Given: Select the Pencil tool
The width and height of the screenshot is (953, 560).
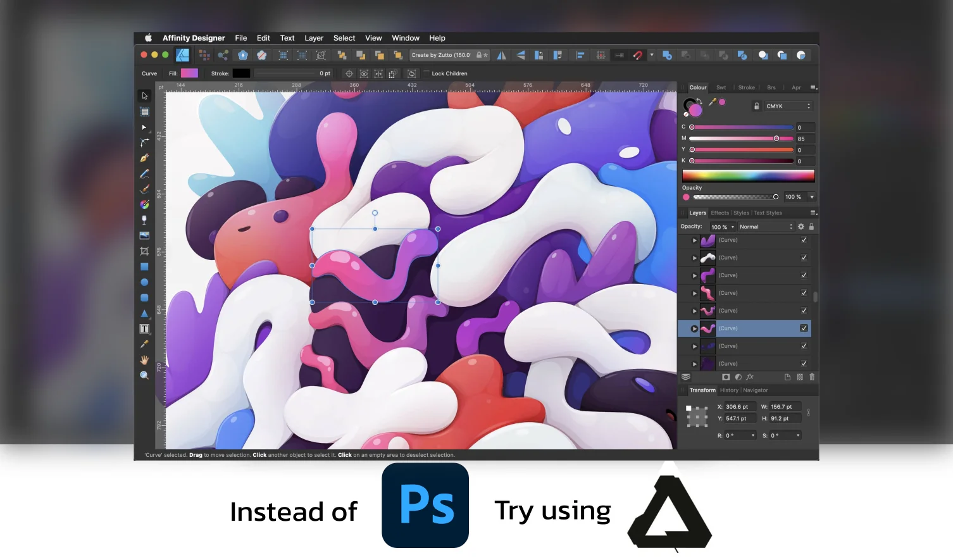Looking at the screenshot, I should (144, 173).
